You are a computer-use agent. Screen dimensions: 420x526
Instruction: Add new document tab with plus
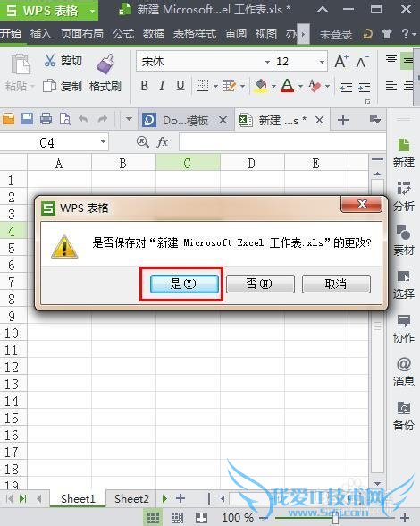pyautogui.click(x=343, y=120)
